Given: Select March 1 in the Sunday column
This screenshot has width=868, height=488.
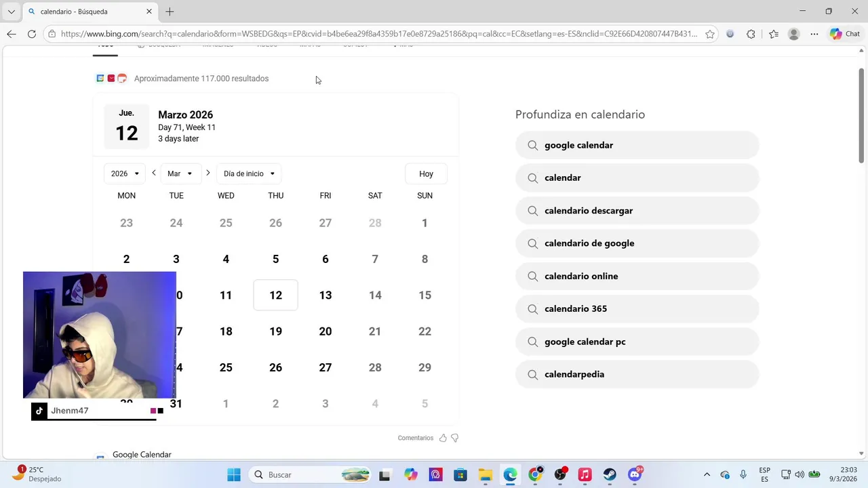Looking at the screenshot, I should (425, 223).
